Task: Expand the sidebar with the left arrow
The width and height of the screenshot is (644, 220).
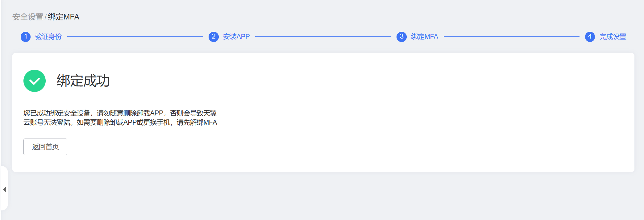Action: tap(5, 189)
